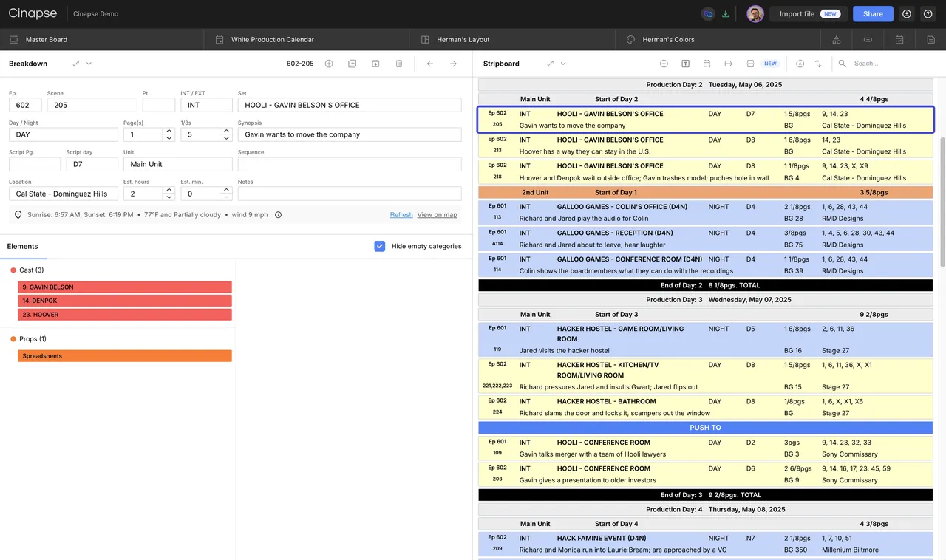Open the help question mark icon
946x560 pixels.
click(928, 14)
